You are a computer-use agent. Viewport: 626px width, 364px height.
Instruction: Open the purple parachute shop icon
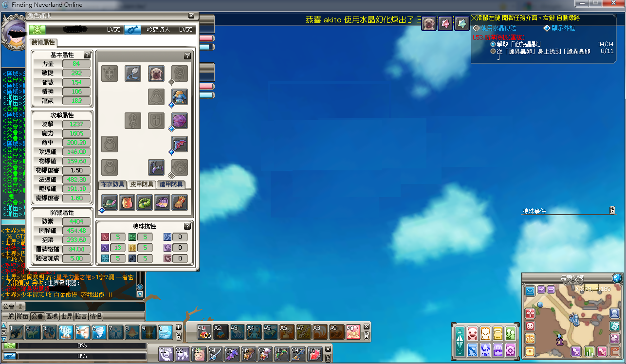(498, 349)
